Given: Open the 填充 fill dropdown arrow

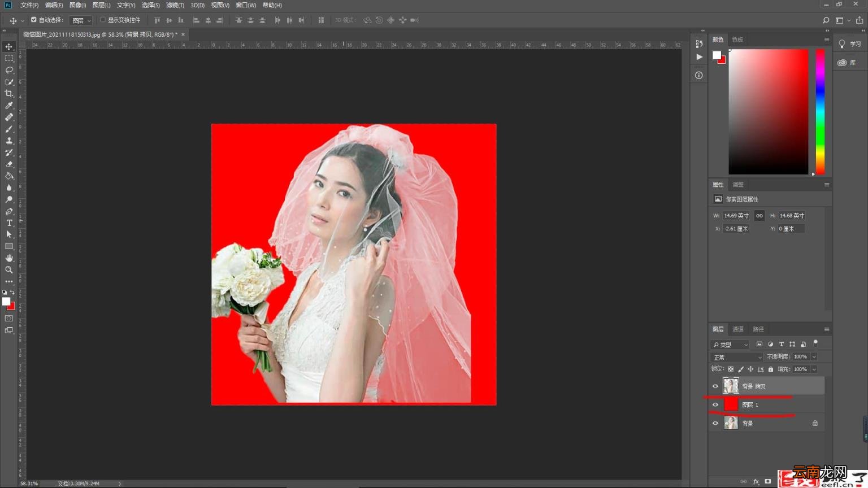Looking at the screenshot, I should 814,369.
